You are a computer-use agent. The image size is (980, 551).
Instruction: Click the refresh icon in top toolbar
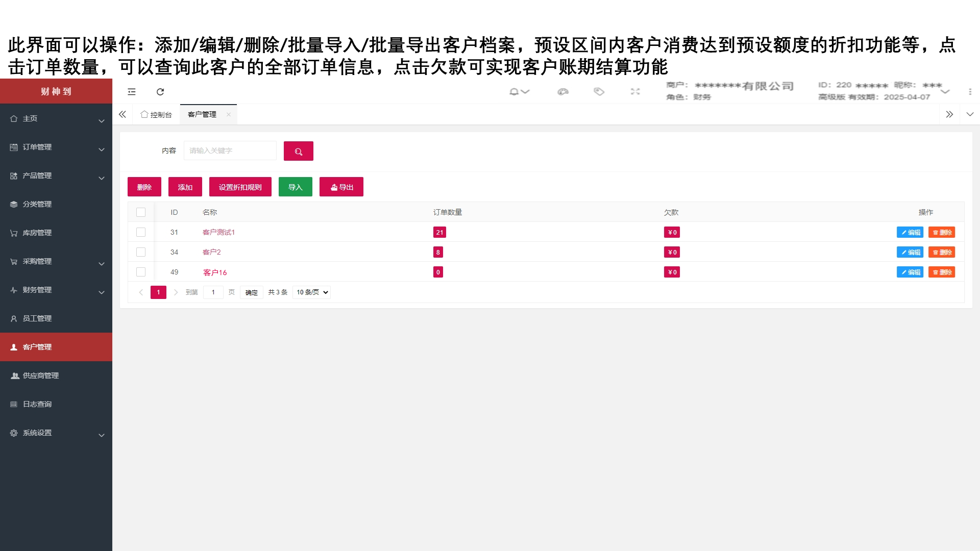pyautogui.click(x=160, y=92)
